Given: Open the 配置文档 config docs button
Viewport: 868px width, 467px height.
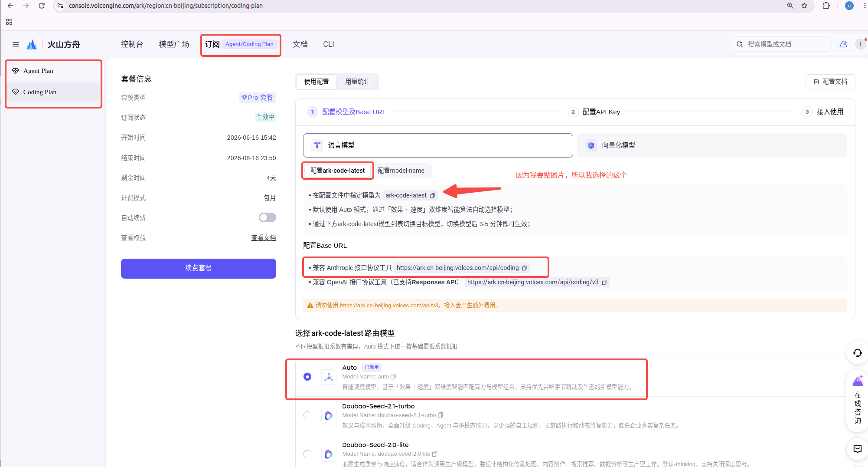Looking at the screenshot, I should coord(830,82).
